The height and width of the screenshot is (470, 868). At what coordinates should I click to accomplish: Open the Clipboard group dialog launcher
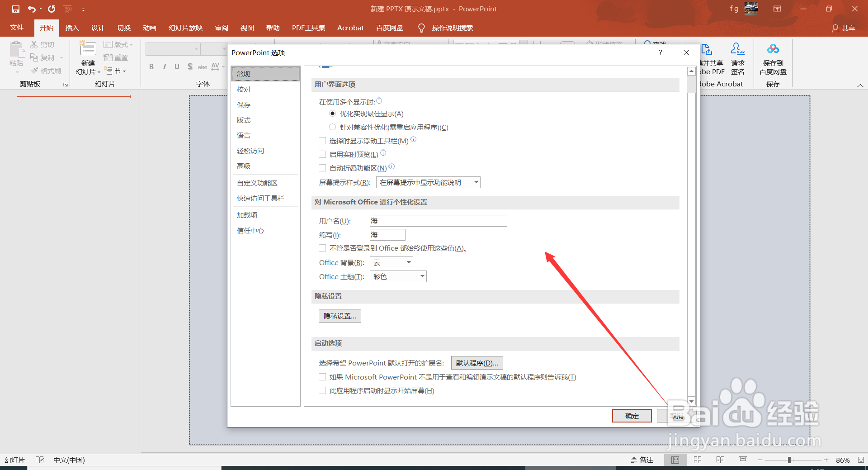point(66,85)
